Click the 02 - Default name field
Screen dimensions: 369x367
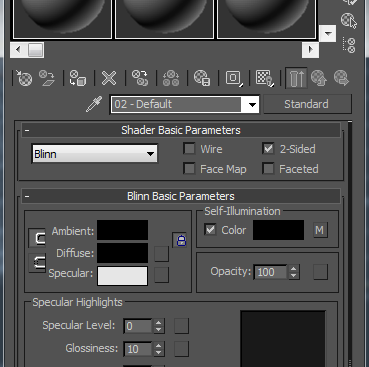point(177,104)
